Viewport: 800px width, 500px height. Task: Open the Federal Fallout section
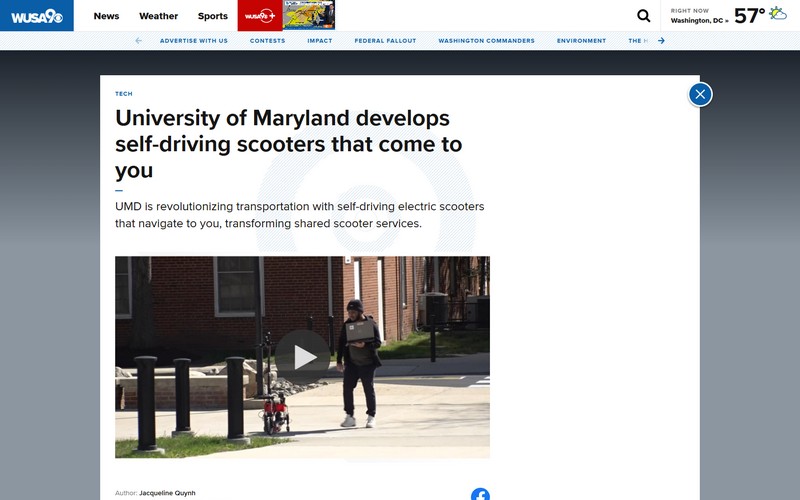click(x=385, y=41)
